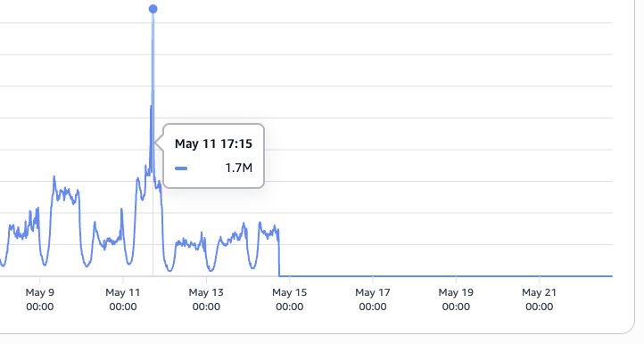Click the May 9 00:00 axis label
The image size is (644, 344).
[x=40, y=299]
